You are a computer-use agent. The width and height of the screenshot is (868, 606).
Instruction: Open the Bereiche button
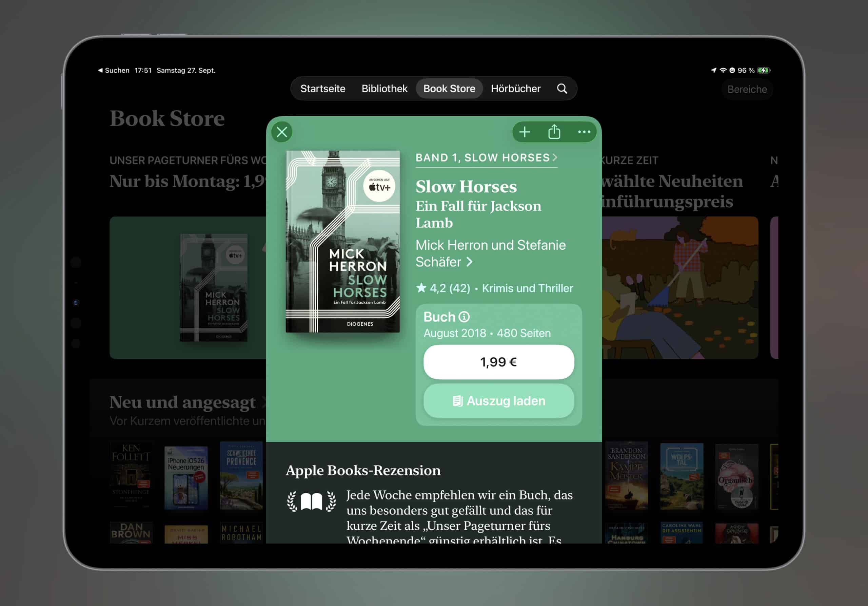click(747, 89)
